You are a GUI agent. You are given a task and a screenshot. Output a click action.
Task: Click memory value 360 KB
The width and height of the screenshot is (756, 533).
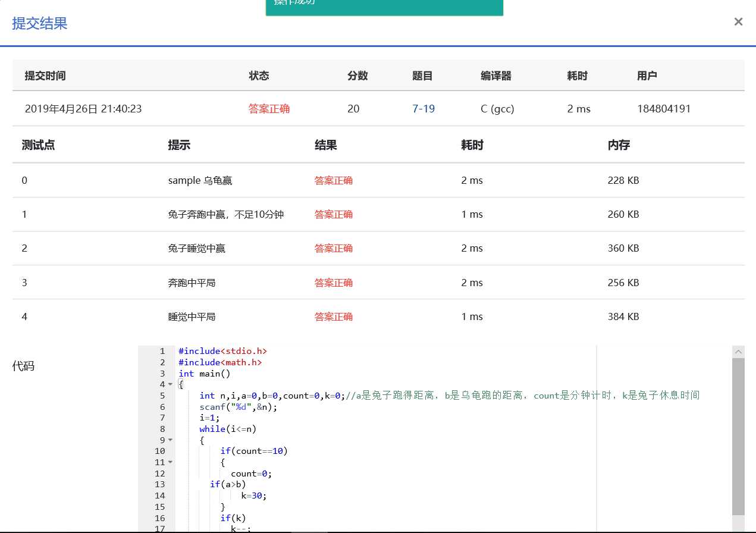coord(623,248)
